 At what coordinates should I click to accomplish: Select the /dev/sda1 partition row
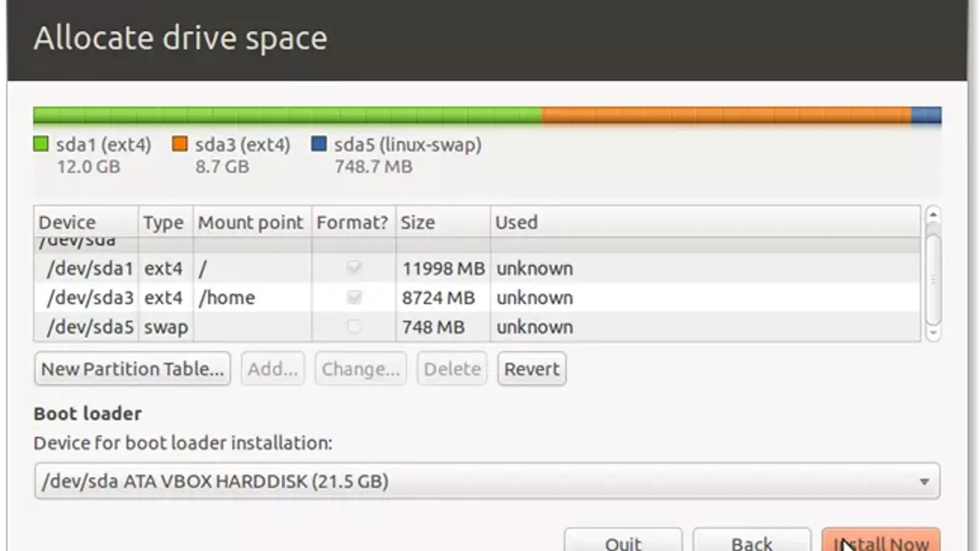90,268
